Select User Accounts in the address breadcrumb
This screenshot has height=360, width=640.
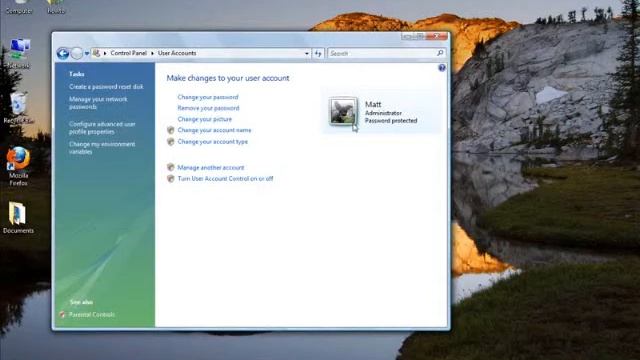[177, 53]
